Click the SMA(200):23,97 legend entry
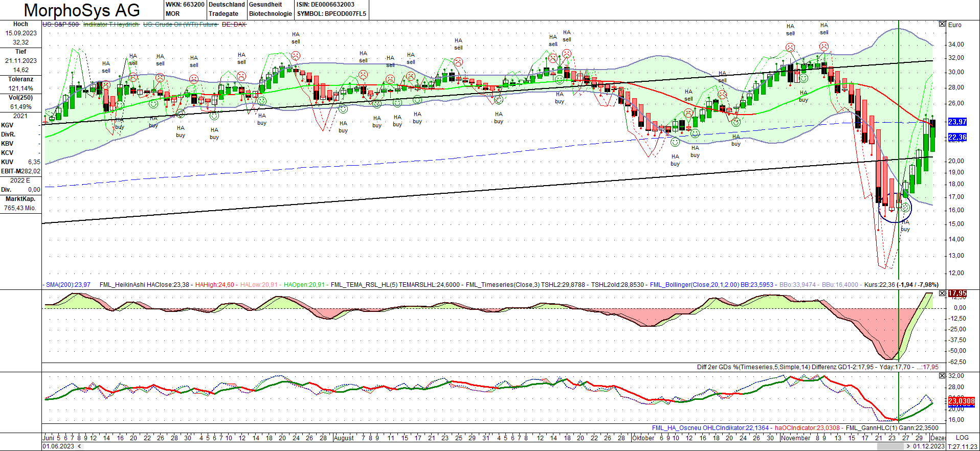 (x=68, y=285)
